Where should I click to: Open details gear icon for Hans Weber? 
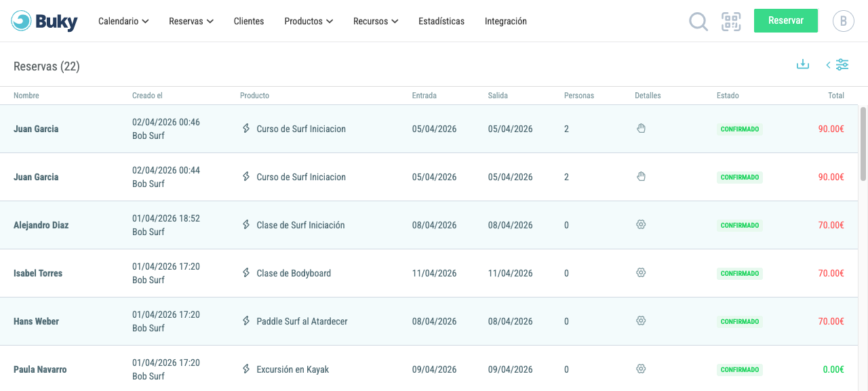(641, 321)
